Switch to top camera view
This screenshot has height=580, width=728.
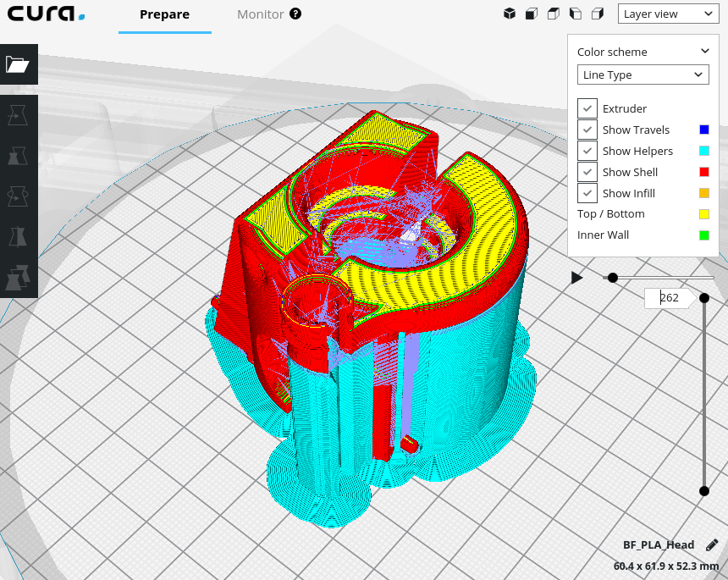[554, 14]
